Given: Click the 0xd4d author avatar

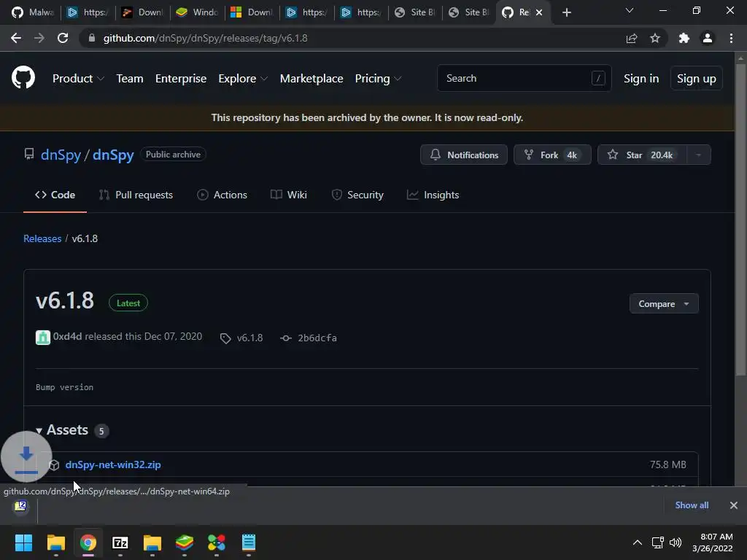Looking at the screenshot, I should coord(43,337).
